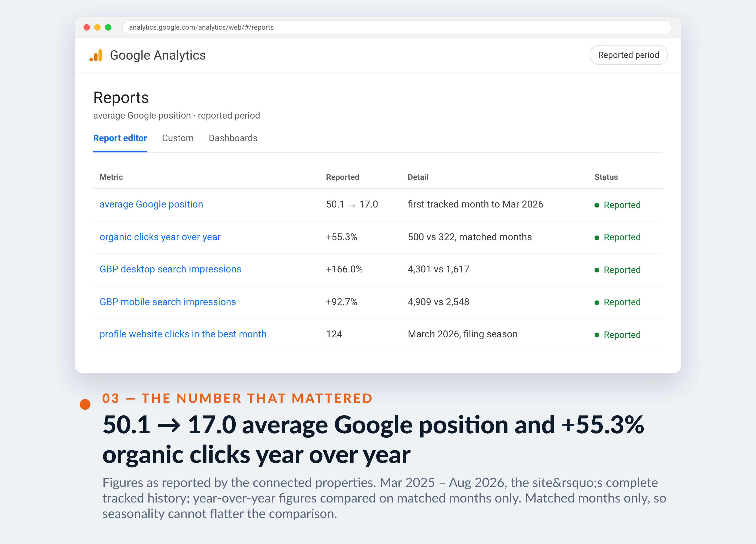Click Reported status in average Google position row
This screenshot has width=756, height=544.
(x=617, y=205)
